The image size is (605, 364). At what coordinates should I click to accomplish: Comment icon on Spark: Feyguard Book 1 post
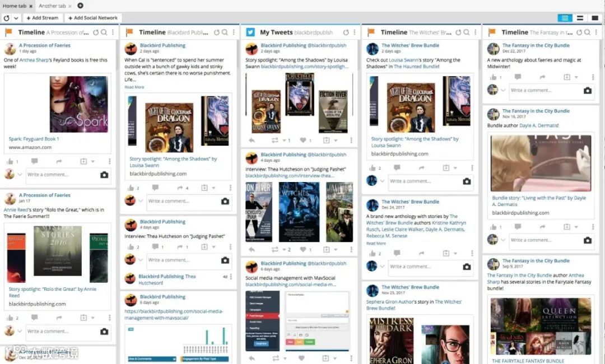coord(34,161)
